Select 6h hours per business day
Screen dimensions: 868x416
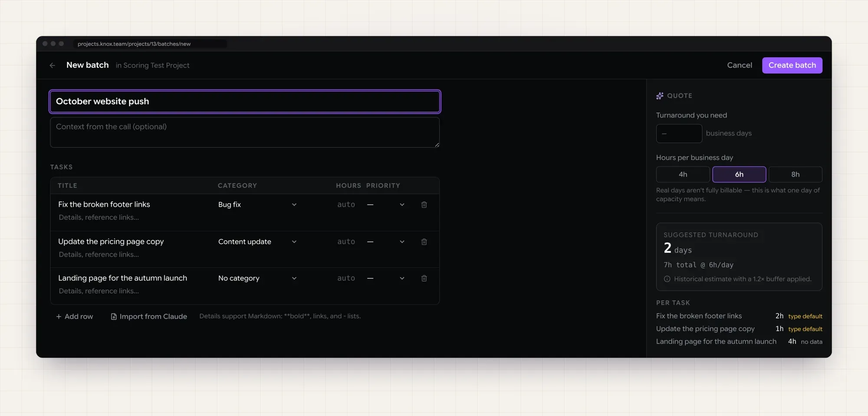point(739,174)
